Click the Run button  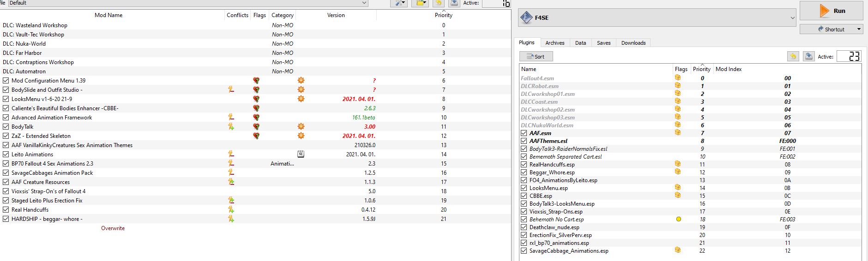(831, 11)
